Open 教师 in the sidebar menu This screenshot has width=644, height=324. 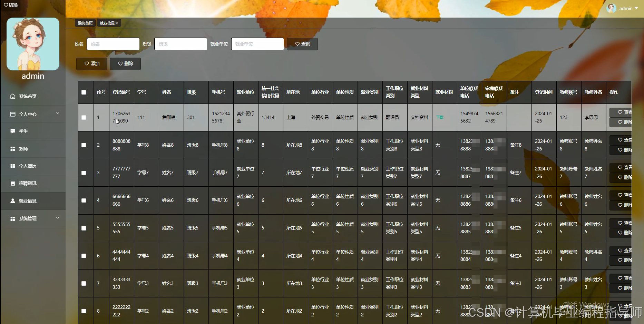pos(33,149)
